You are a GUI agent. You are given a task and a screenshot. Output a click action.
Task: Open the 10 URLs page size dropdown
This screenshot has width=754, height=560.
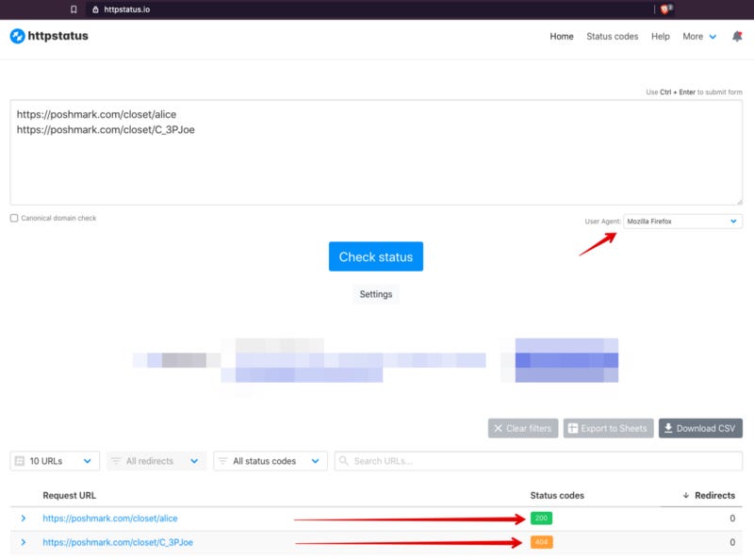point(55,461)
